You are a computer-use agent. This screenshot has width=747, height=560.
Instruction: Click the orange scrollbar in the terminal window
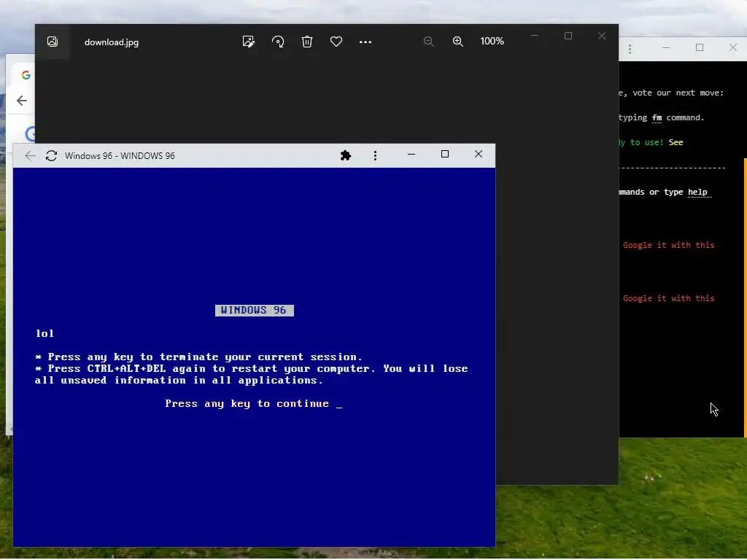[745, 297]
